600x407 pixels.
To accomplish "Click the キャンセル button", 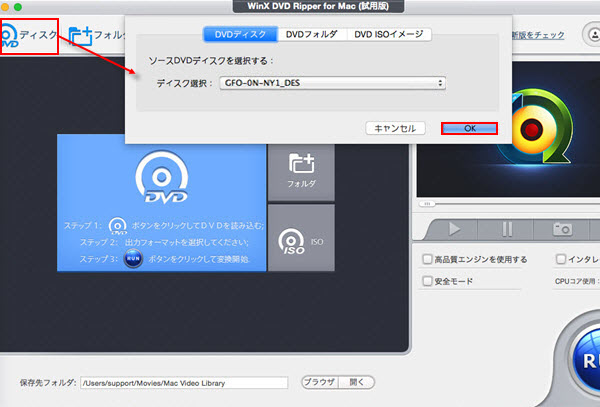I will 395,129.
